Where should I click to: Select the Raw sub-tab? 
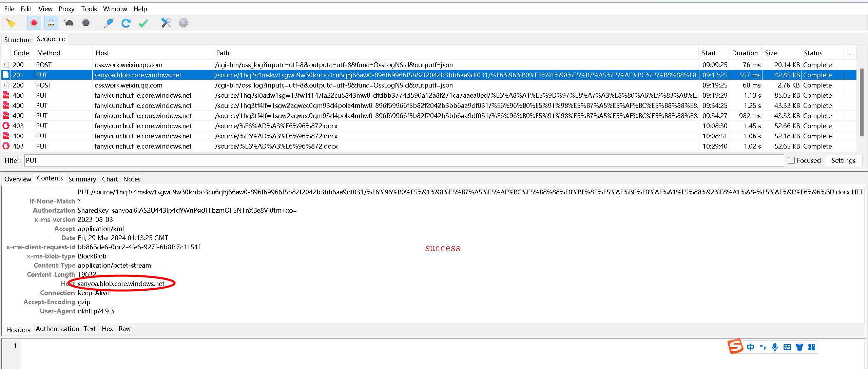click(x=124, y=329)
